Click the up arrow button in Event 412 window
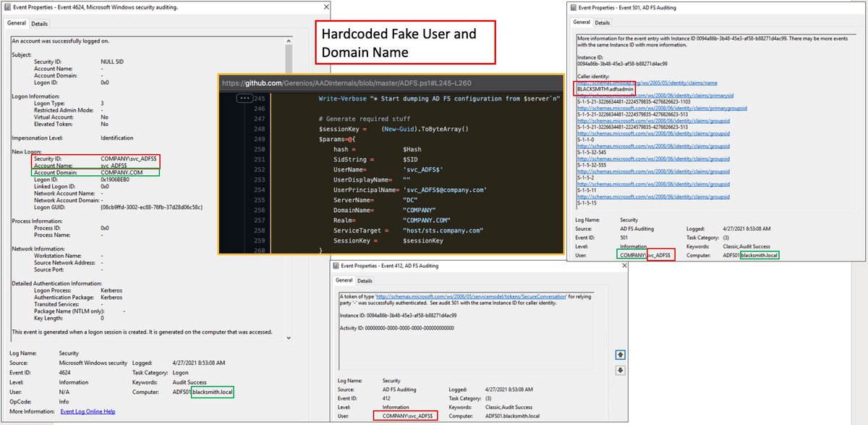Screen dimensions: 868x425 pyautogui.click(x=619, y=355)
